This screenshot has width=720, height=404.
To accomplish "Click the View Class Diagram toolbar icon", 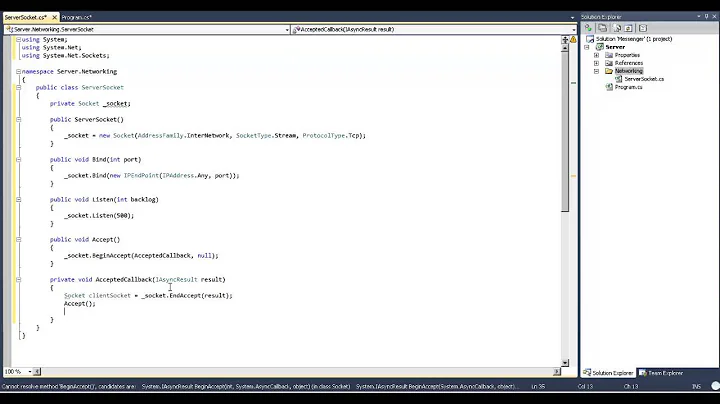I will coord(643,28).
